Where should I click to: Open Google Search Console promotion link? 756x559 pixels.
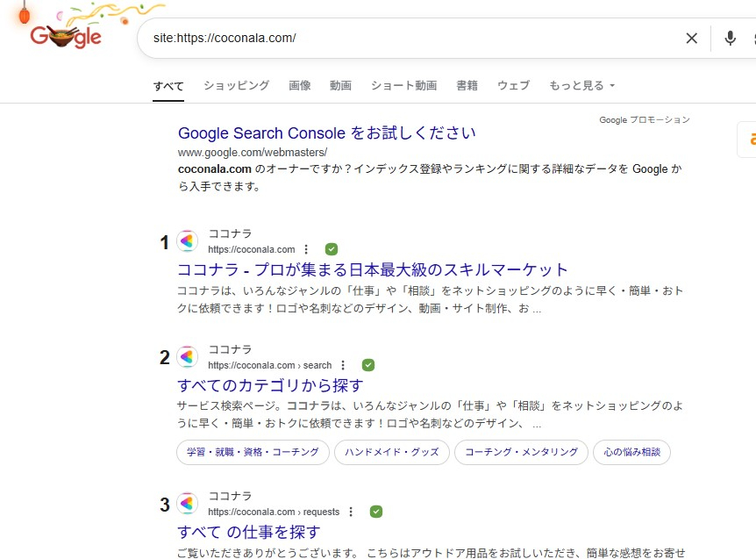click(326, 133)
